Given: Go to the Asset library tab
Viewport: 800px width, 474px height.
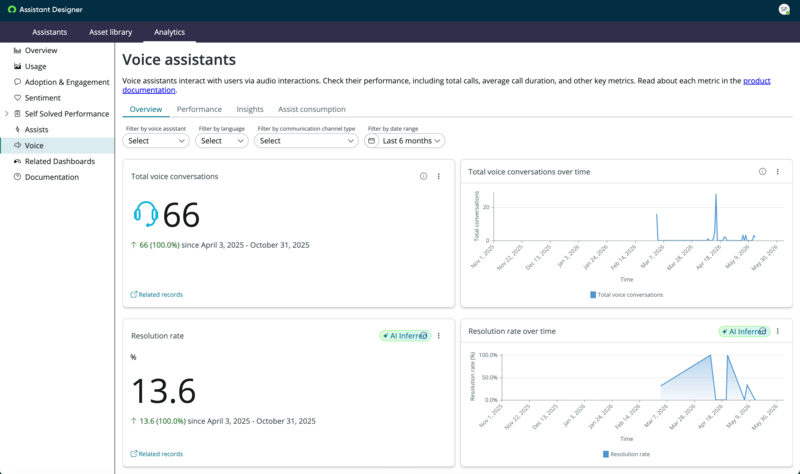Looking at the screenshot, I should coord(110,32).
